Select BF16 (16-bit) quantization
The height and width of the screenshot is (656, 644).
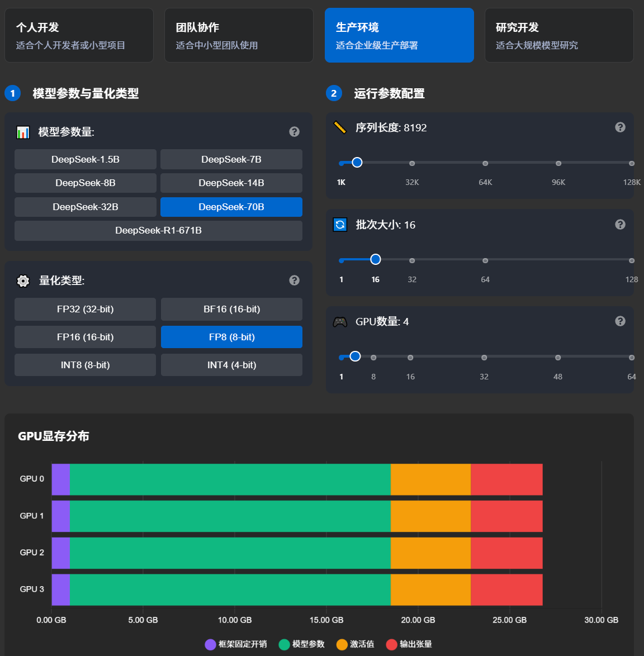pyautogui.click(x=232, y=309)
